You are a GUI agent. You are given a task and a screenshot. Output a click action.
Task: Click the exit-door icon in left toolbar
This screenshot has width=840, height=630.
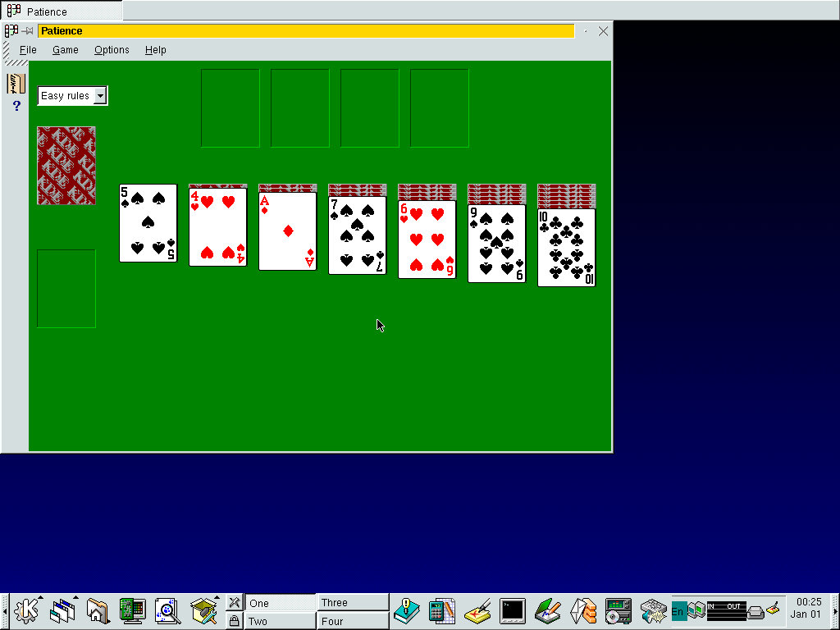(x=16, y=83)
